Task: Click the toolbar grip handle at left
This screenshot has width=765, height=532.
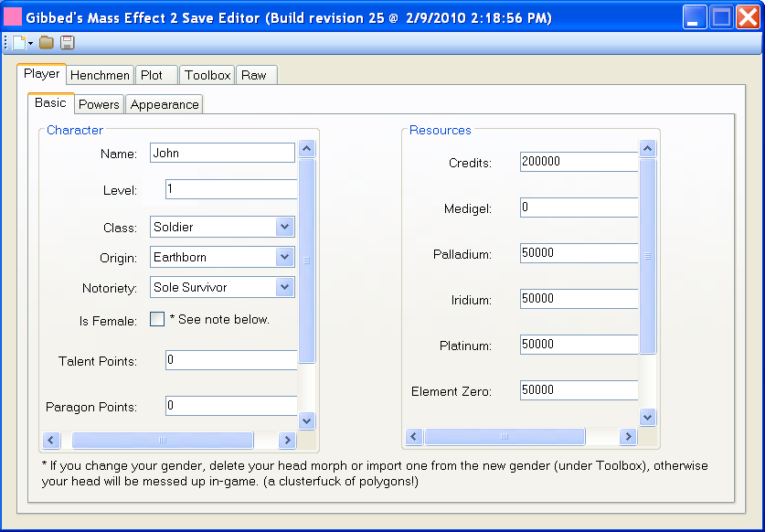Action: click(5, 43)
